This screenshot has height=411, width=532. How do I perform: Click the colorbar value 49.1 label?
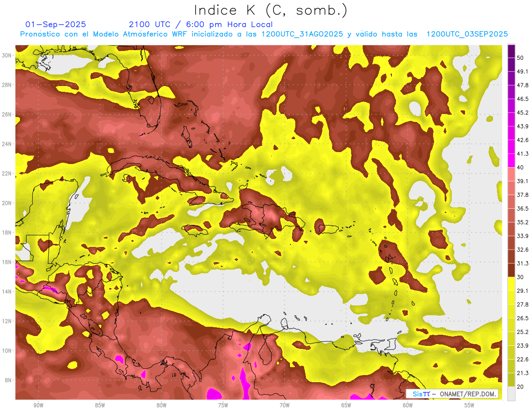click(x=523, y=71)
